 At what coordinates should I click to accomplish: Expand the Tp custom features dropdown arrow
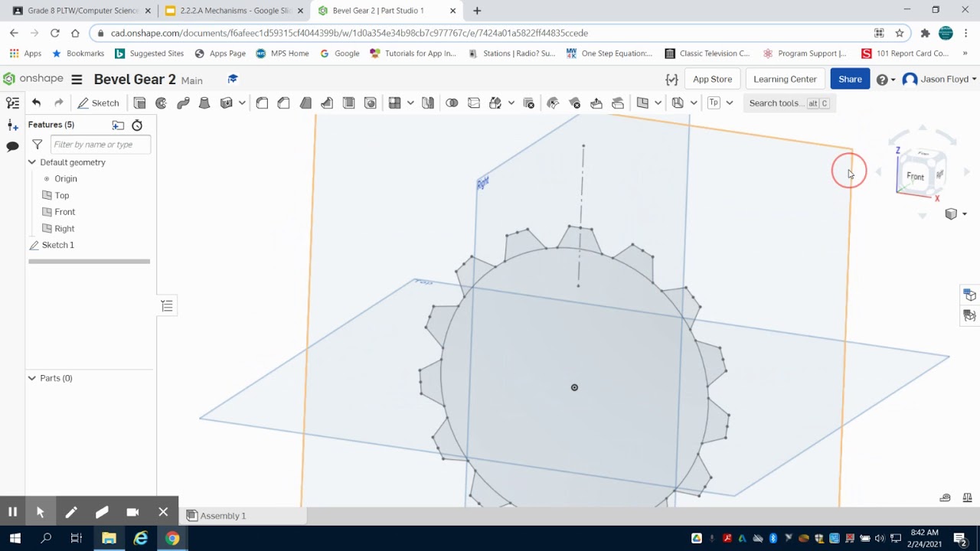tap(730, 103)
